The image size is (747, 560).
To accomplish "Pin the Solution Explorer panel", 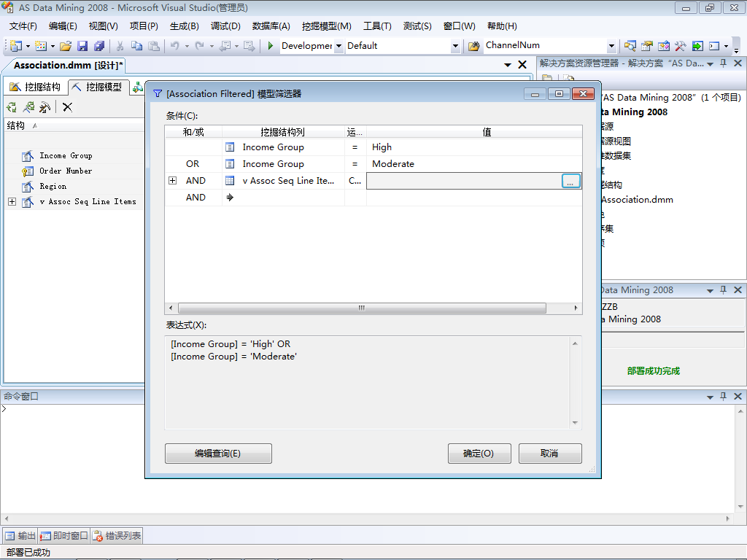I will click(x=723, y=63).
